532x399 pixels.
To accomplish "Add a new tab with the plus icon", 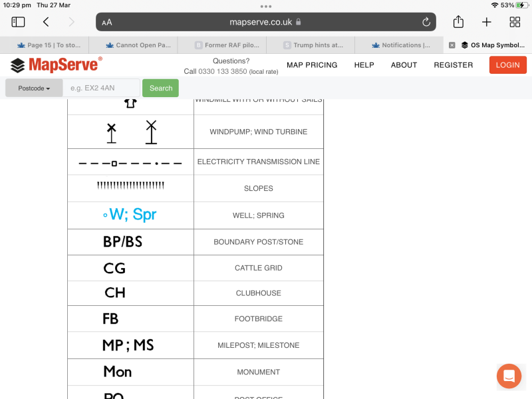I will click(x=487, y=22).
